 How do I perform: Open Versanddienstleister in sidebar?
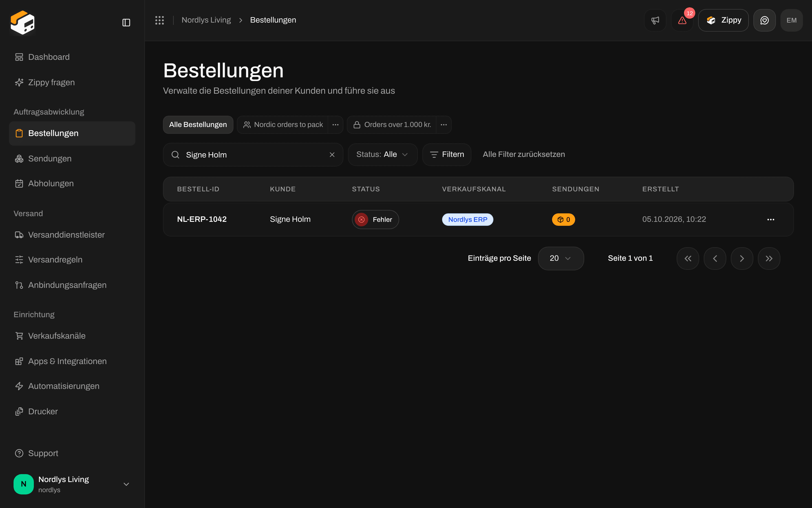[x=72, y=235]
